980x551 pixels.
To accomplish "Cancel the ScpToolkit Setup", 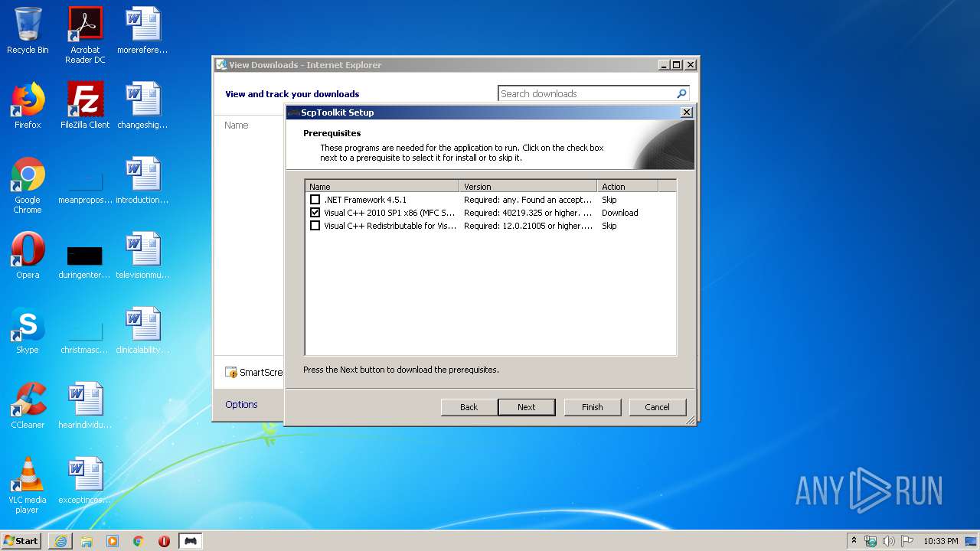I will pos(657,407).
